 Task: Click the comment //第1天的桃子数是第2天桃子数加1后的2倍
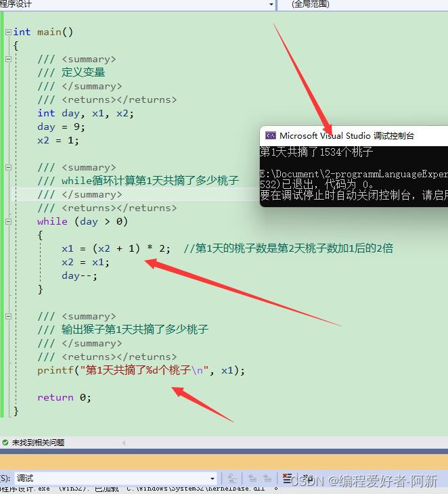click(288, 248)
